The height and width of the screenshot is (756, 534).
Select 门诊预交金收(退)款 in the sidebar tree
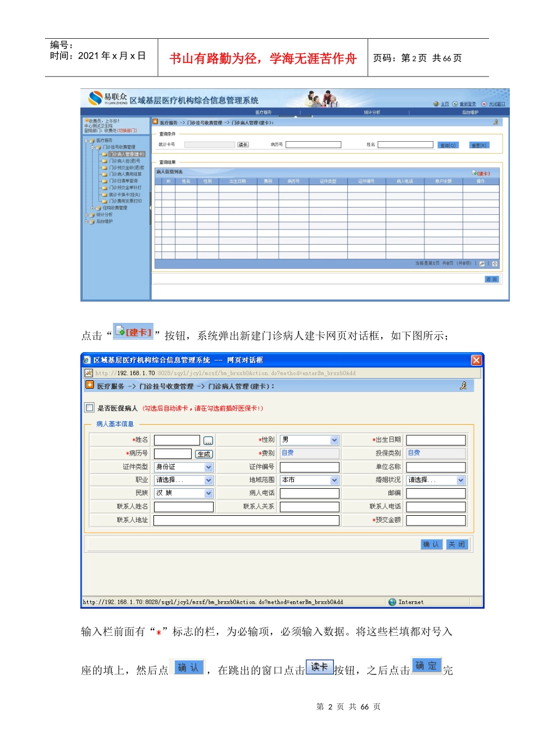pyautogui.click(x=126, y=168)
